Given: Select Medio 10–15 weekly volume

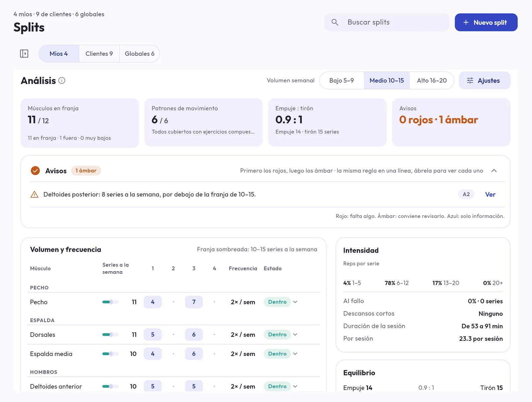Looking at the screenshot, I should (387, 80).
